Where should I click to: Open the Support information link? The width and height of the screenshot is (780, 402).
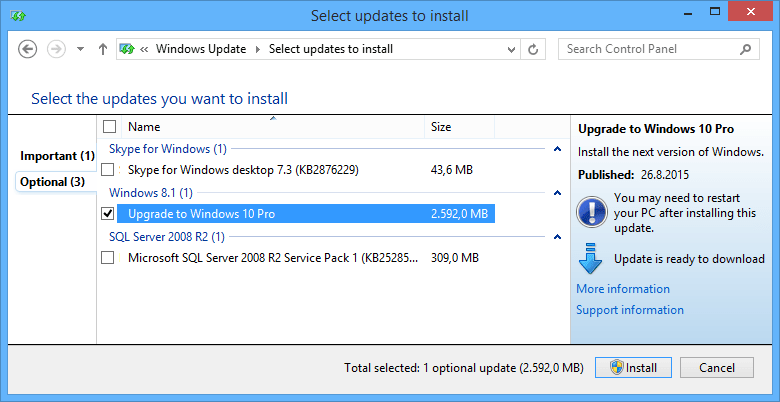click(630, 310)
